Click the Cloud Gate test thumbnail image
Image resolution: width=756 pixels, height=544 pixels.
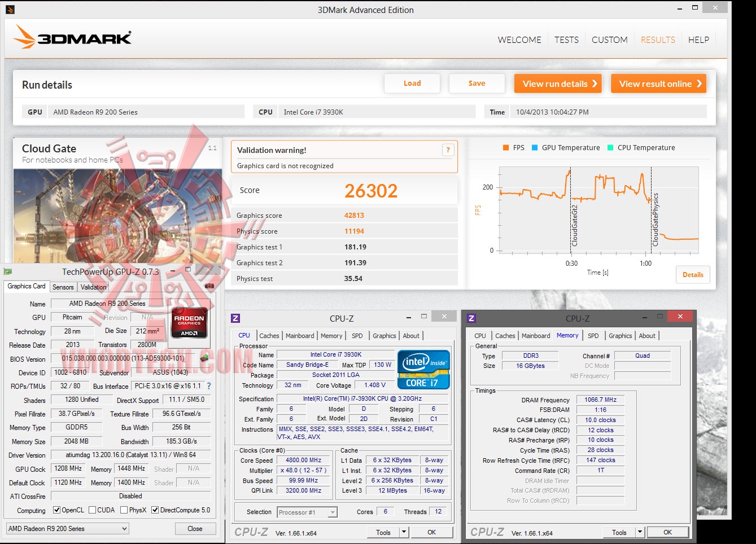point(117,216)
